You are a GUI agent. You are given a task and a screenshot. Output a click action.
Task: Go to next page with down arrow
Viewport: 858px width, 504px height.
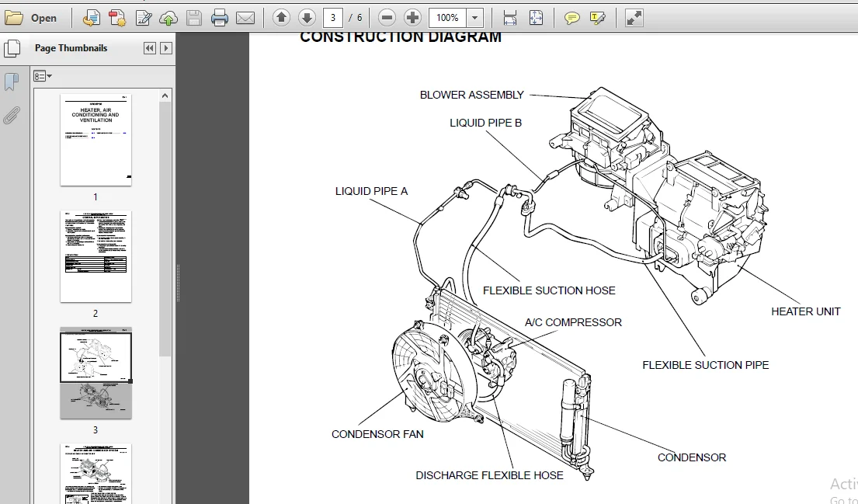coord(307,18)
